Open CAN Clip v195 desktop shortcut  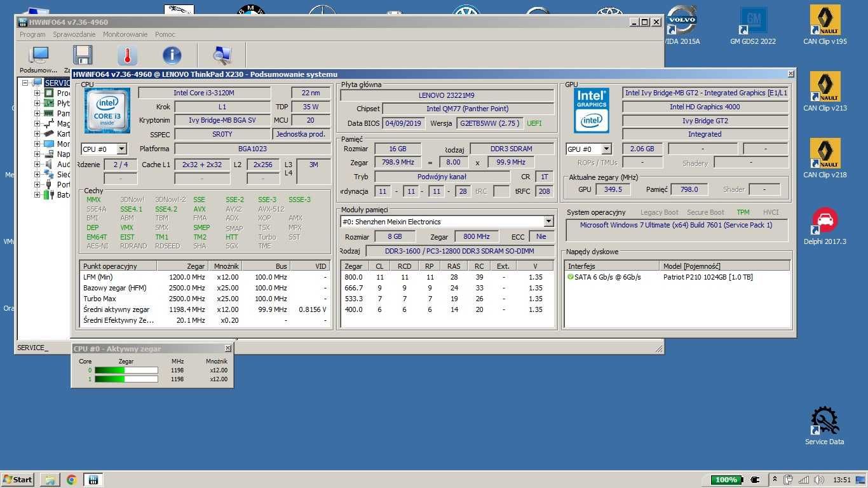[x=825, y=25]
